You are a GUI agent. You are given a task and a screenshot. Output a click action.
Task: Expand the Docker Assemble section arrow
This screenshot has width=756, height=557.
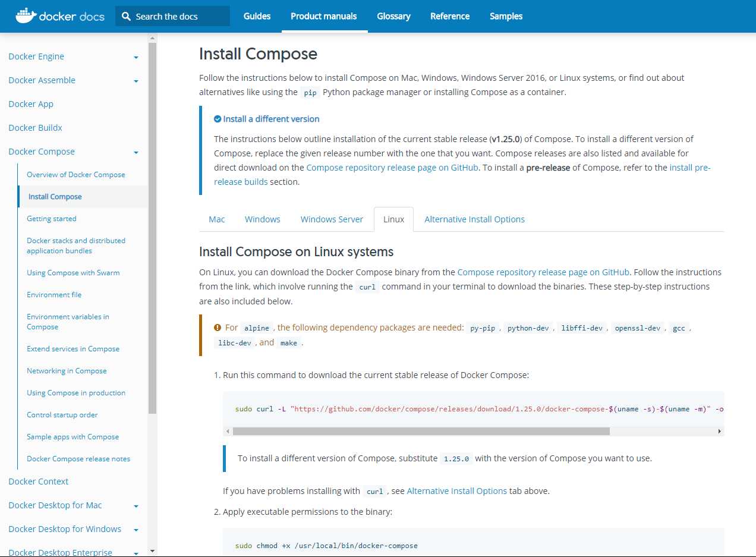136,81
